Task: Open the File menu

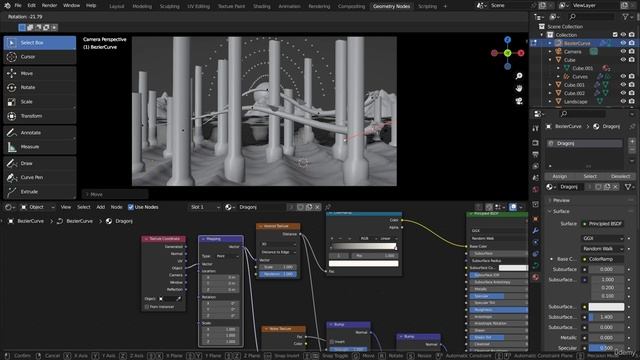Action: click(18, 6)
